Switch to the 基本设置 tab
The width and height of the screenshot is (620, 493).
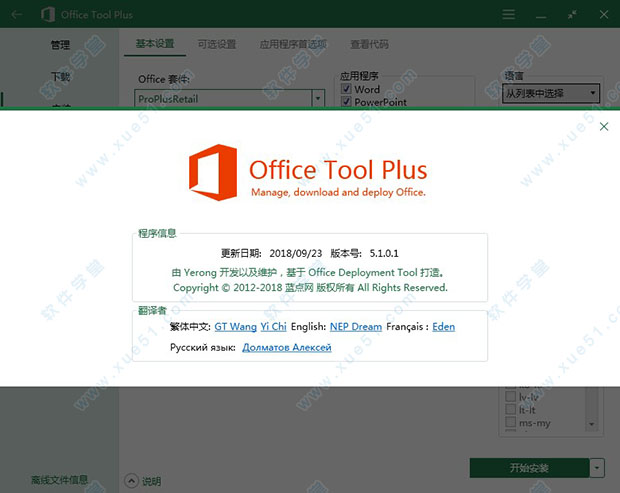coord(155,43)
